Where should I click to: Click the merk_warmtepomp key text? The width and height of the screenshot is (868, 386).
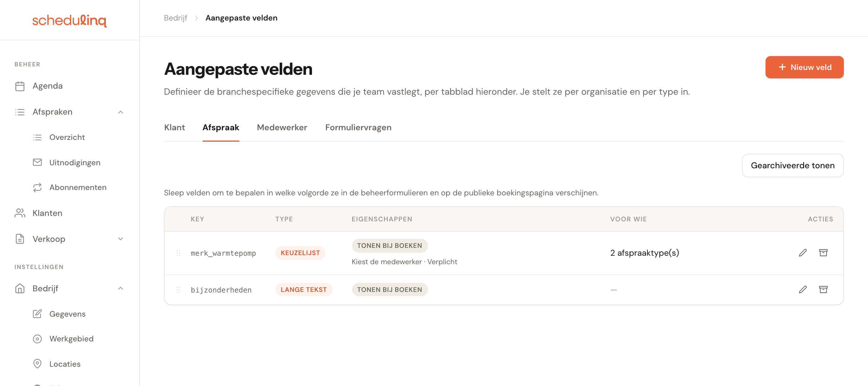pyautogui.click(x=223, y=253)
